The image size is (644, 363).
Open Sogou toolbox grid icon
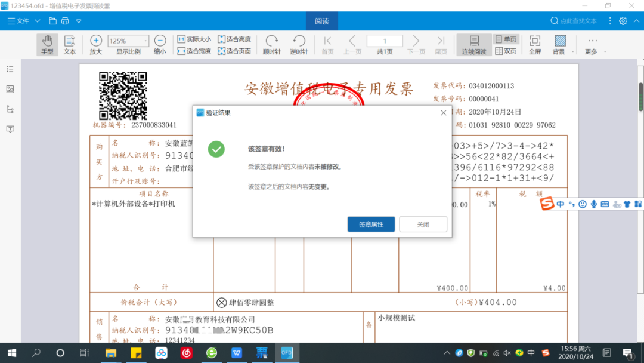point(638,204)
